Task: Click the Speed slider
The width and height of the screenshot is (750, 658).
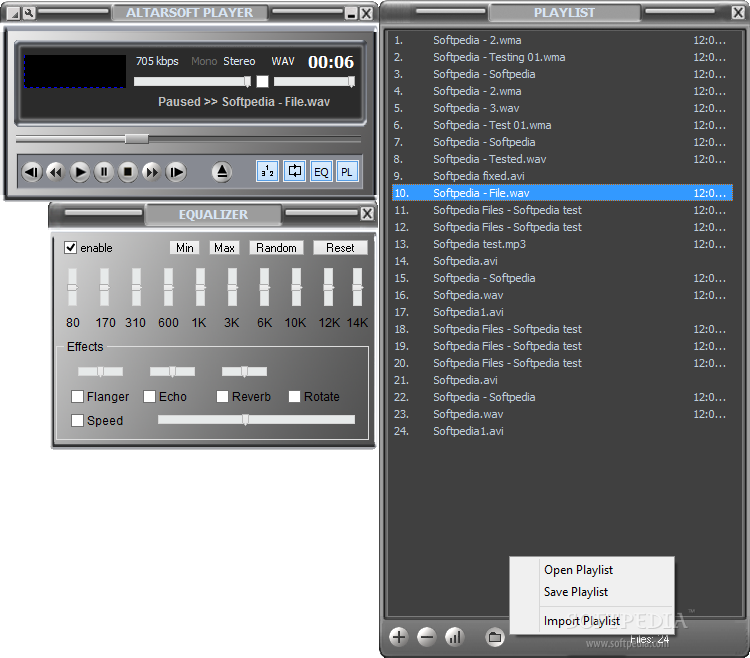Action: (256, 420)
